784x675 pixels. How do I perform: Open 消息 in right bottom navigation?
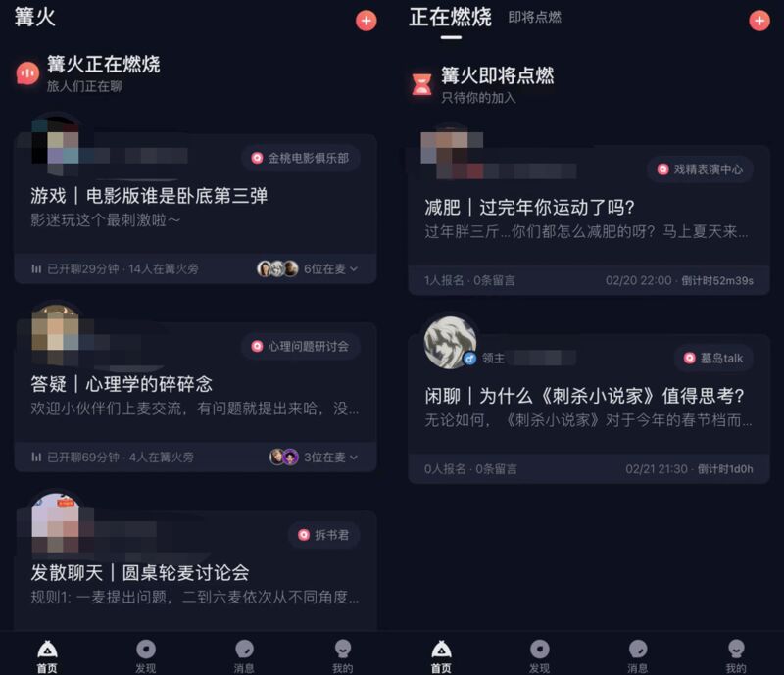638,656
